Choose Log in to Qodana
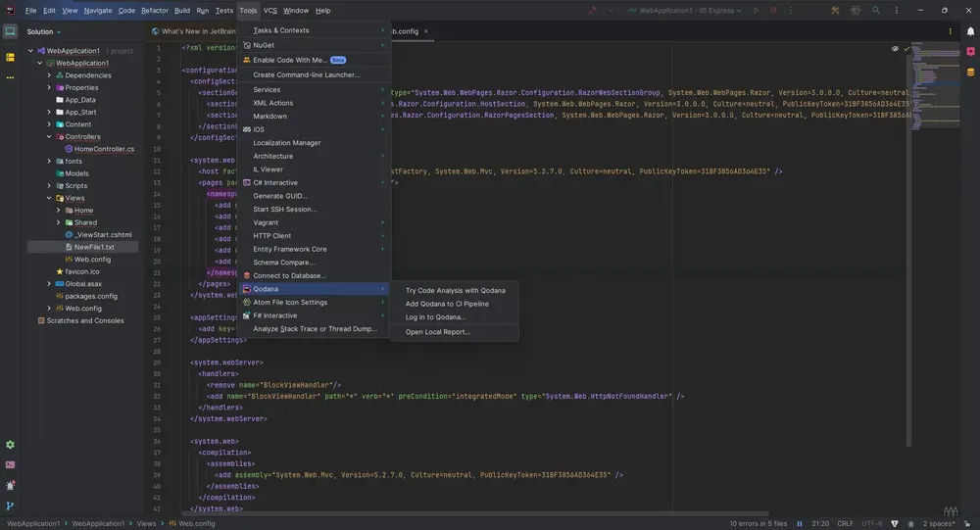980x530 pixels. point(455,316)
